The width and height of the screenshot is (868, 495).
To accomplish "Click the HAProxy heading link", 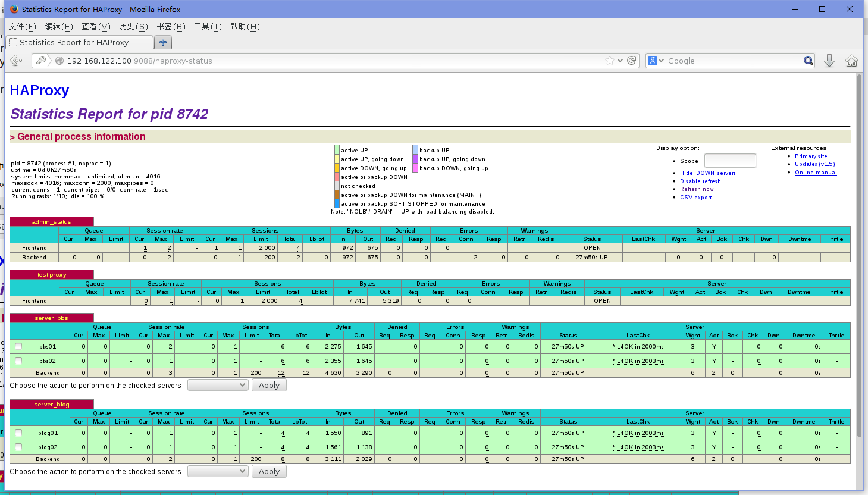I will (x=39, y=90).
